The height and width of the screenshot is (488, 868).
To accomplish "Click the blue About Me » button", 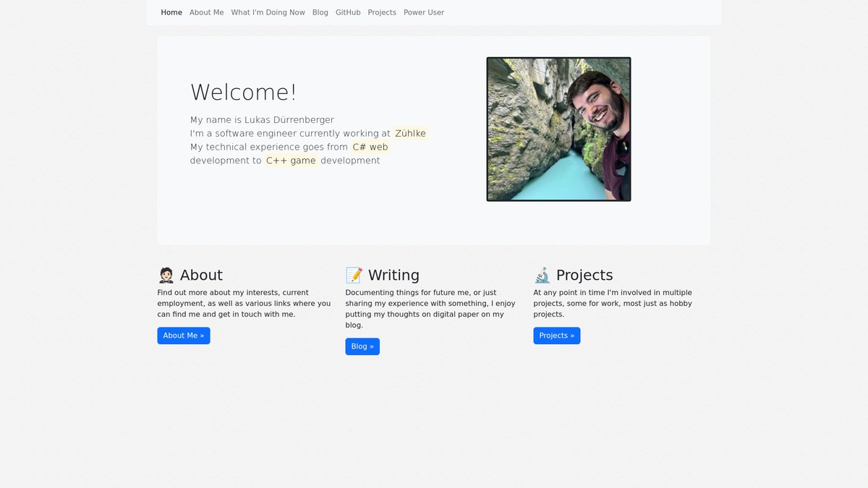I will click(184, 335).
